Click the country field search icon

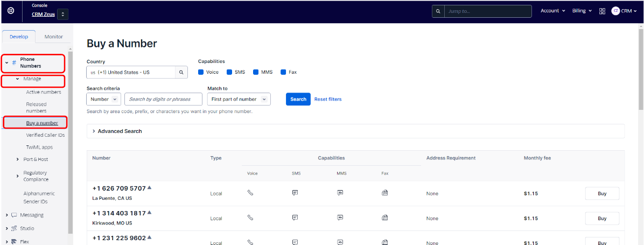click(181, 72)
